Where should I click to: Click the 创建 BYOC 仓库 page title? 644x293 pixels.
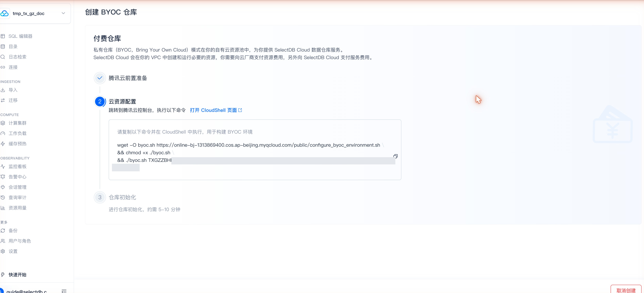[111, 12]
